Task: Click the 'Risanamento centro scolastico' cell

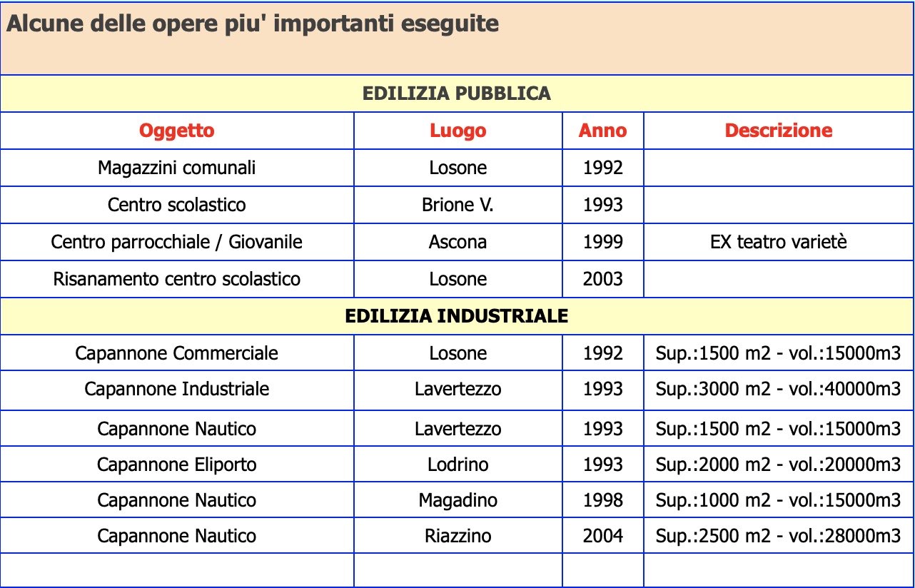Action: 177,278
